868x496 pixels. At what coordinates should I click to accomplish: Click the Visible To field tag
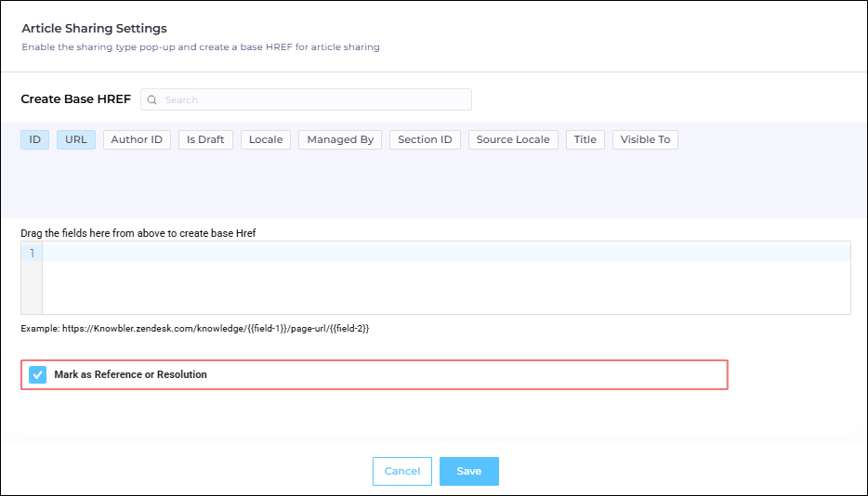point(645,139)
